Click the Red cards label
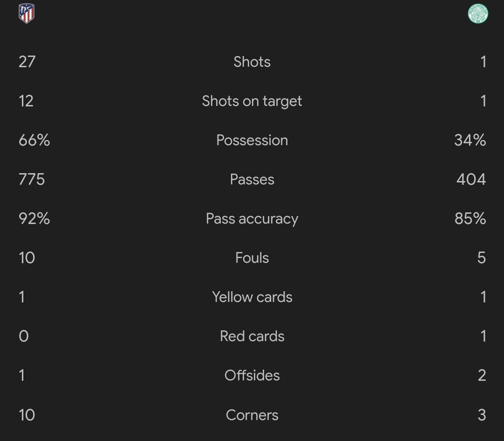The image size is (504, 441). click(x=252, y=336)
